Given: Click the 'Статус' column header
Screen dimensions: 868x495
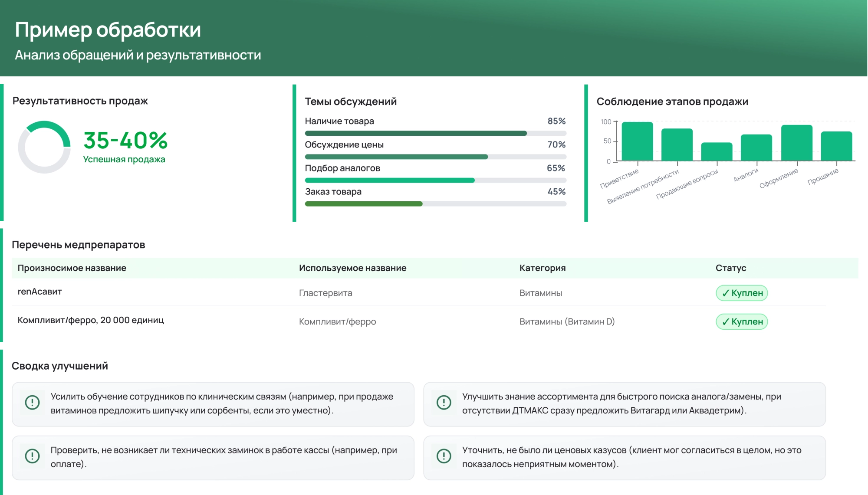Looking at the screenshot, I should pyautogui.click(x=731, y=268).
